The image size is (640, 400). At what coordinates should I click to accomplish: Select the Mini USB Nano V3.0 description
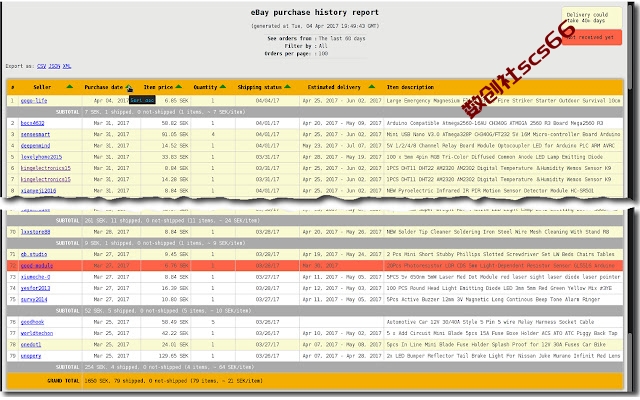503,134
